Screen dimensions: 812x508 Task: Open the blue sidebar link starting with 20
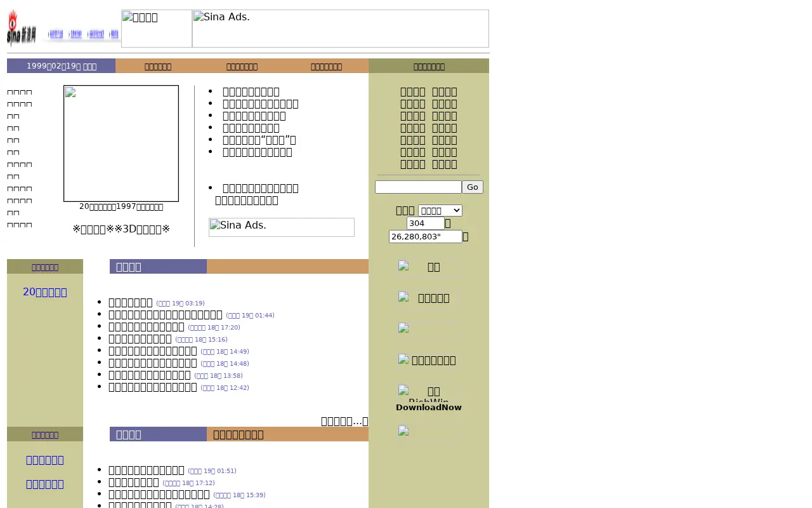coord(45,292)
